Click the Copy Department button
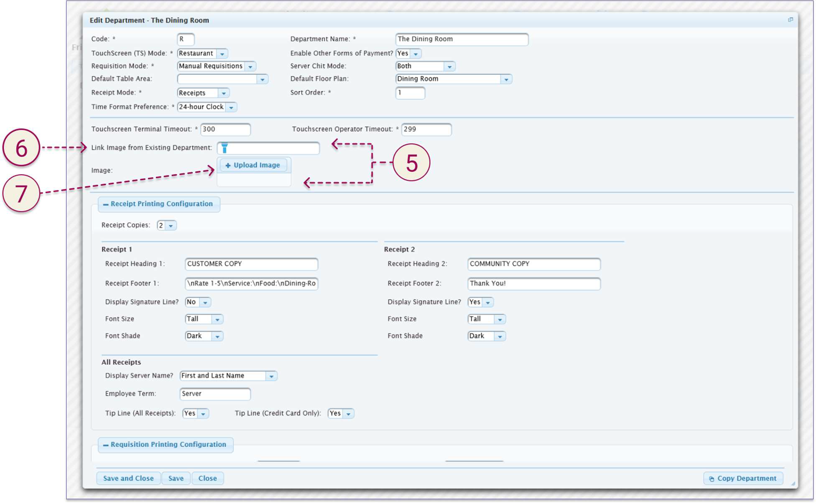 click(743, 478)
